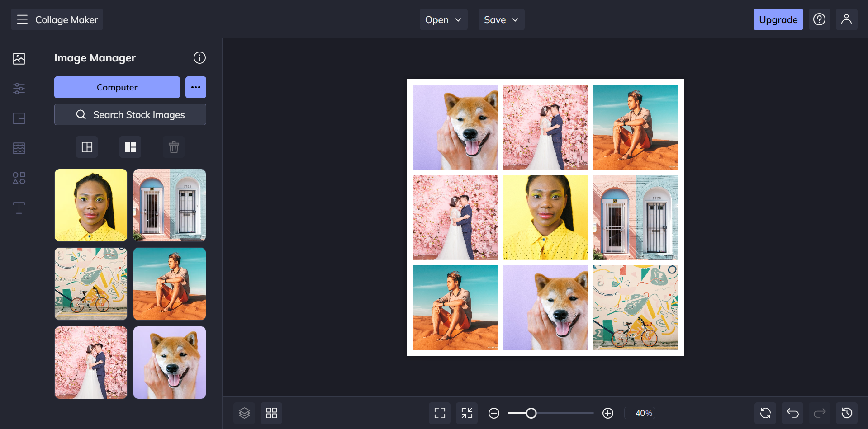Click the Upgrade button
Viewport: 868px width, 429px height.
[x=778, y=19]
